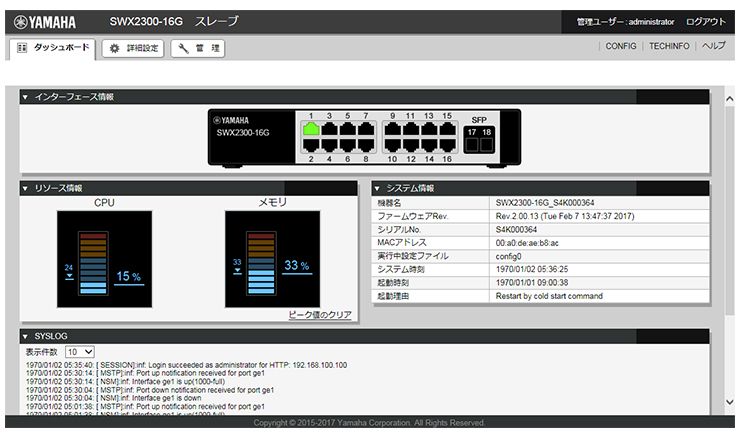Select SFP port 18

(x=487, y=145)
